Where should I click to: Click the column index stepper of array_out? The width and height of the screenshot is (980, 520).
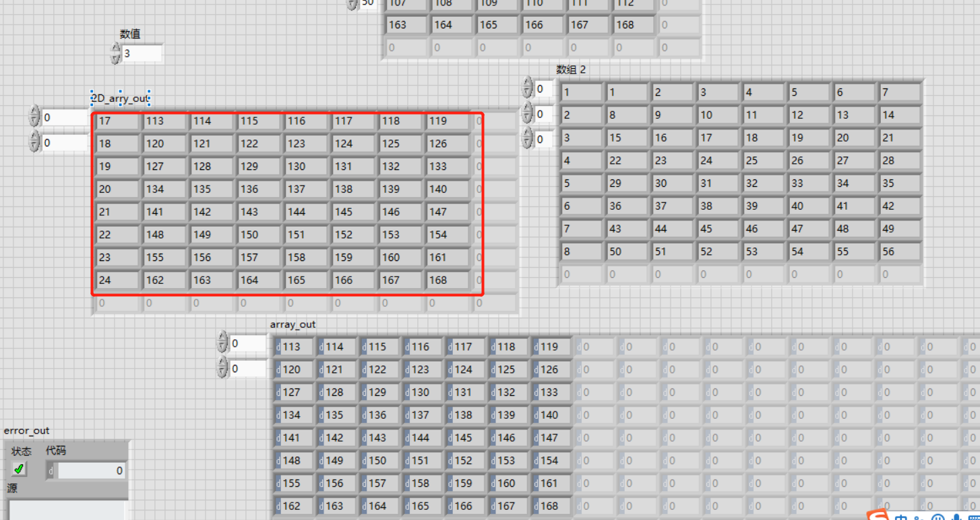click(222, 368)
